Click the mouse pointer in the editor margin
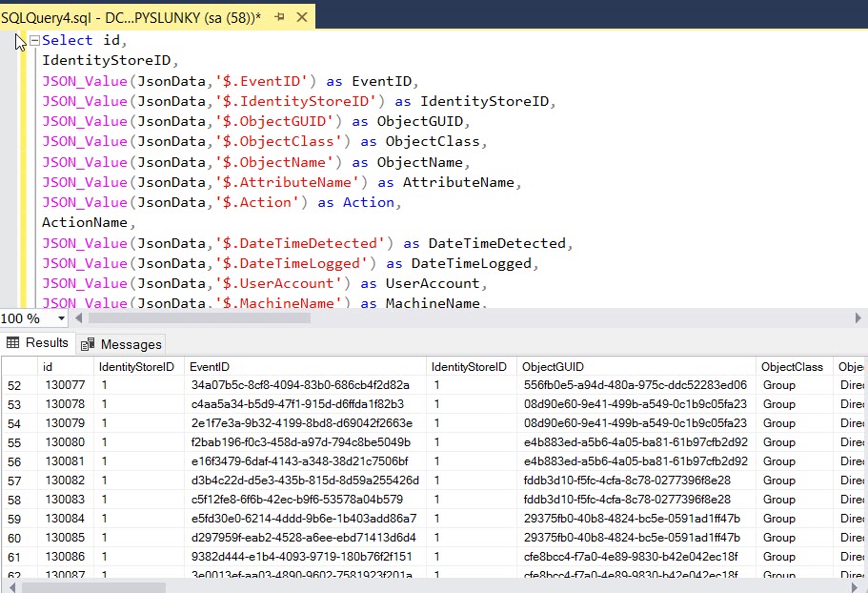This screenshot has width=868, height=593. point(18,41)
